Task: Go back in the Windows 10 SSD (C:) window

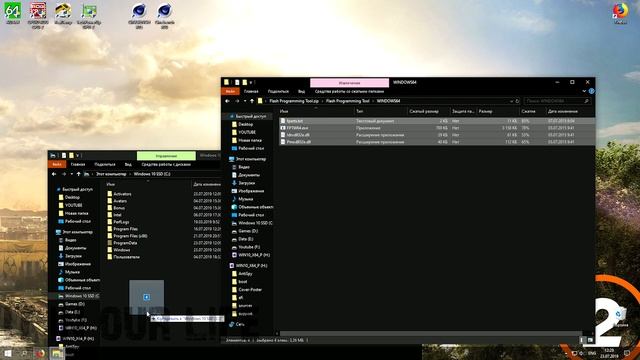Action: [x=54, y=174]
